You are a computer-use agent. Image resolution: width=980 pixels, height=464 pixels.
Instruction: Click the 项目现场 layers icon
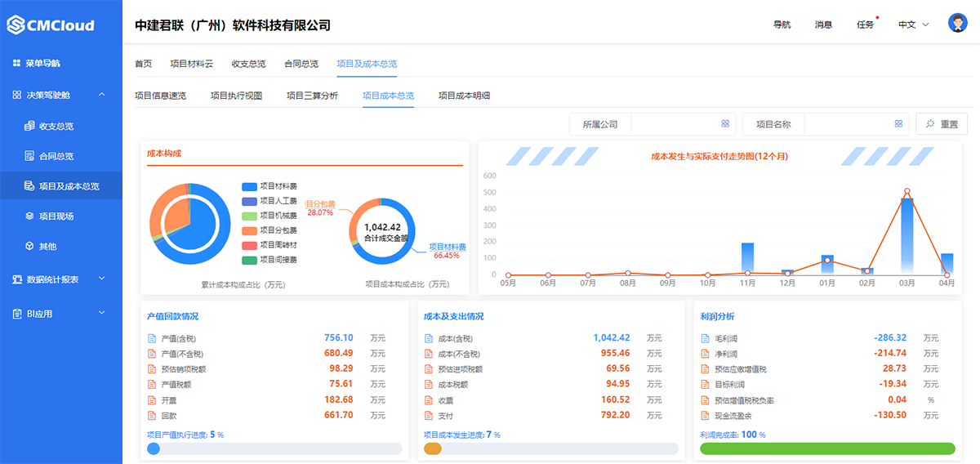tap(29, 216)
